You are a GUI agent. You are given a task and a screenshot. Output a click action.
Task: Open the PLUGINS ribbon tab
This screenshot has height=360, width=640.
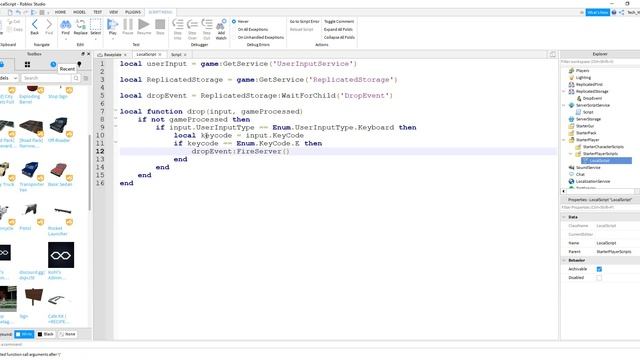133,12
